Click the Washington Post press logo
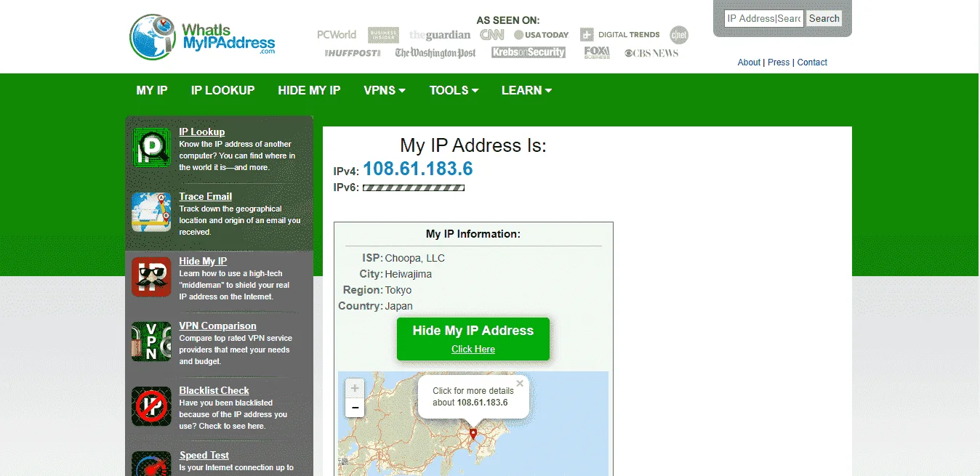 coord(435,53)
